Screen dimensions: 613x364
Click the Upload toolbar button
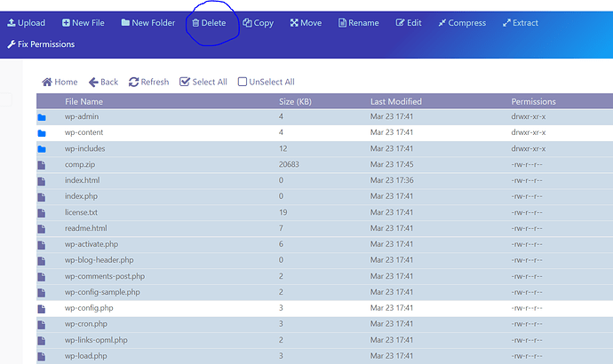click(26, 23)
